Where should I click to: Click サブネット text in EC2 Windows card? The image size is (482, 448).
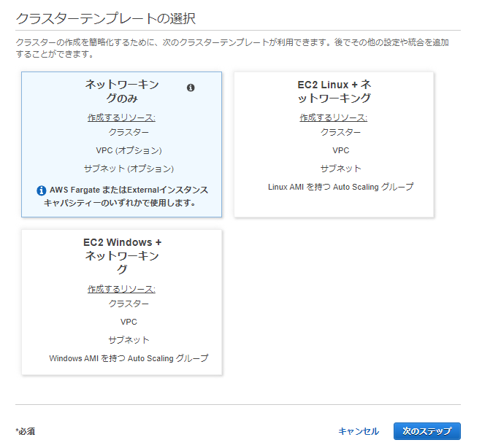[x=129, y=340]
